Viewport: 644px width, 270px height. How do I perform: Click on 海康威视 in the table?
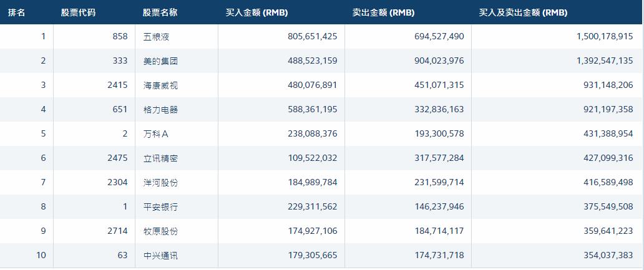pos(160,85)
